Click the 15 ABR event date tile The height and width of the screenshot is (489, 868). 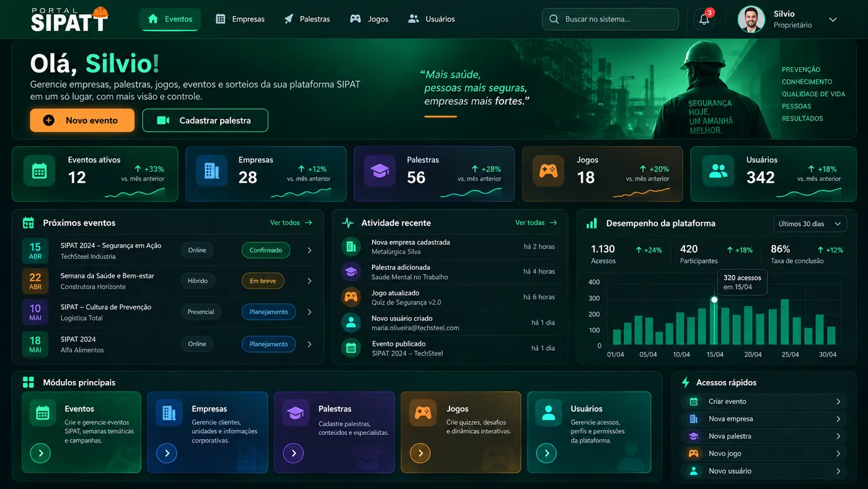coord(35,251)
